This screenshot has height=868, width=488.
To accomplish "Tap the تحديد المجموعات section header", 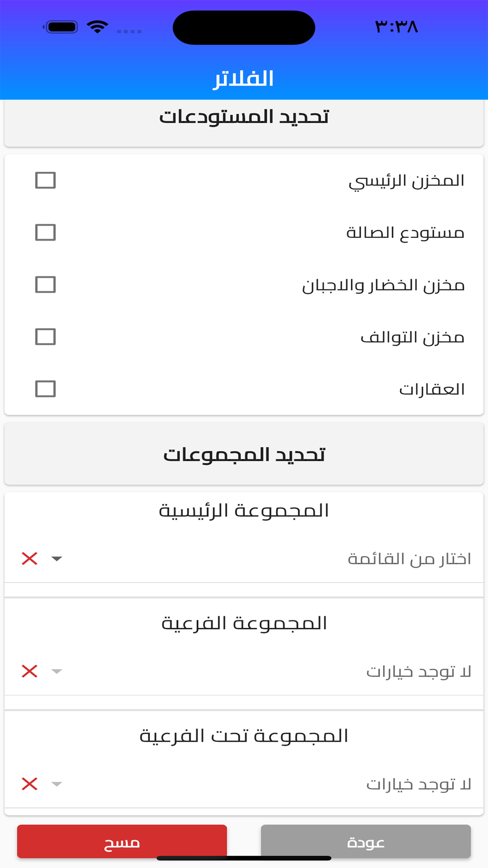I will (244, 454).
